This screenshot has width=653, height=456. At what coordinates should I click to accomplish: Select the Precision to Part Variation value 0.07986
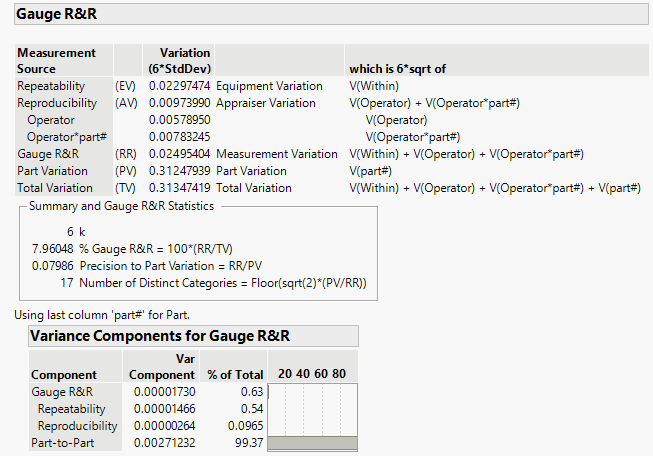53,264
